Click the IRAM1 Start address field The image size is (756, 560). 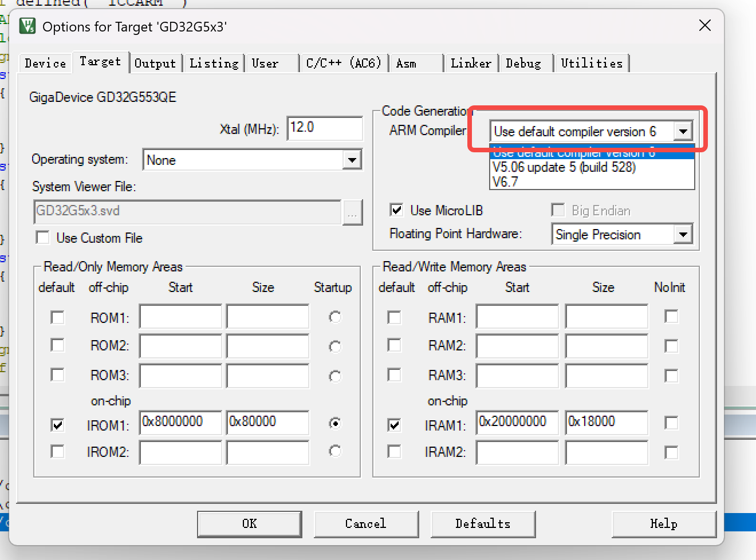[516, 423]
